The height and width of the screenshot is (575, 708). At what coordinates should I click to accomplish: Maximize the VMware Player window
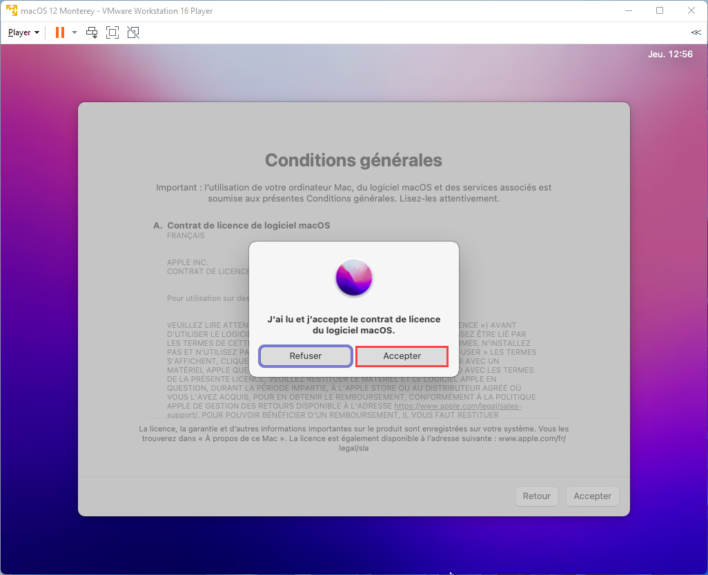pyautogui.click(x=660, y=10)
